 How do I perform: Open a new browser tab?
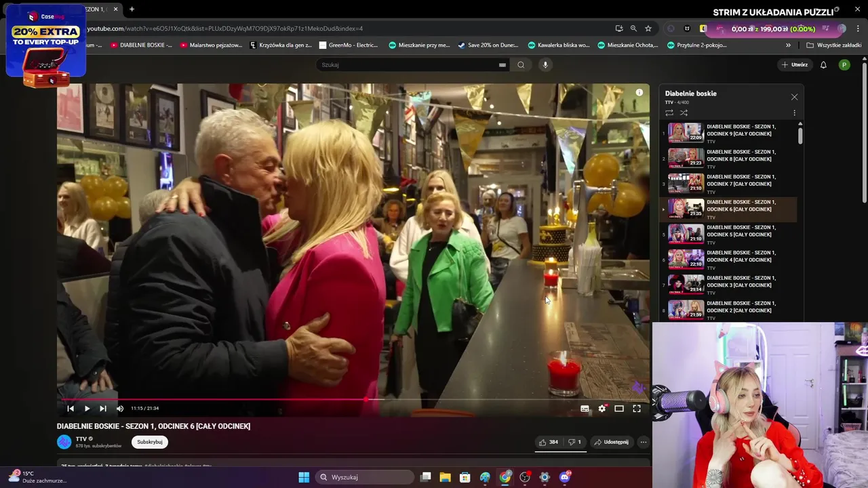click(132, 9)
